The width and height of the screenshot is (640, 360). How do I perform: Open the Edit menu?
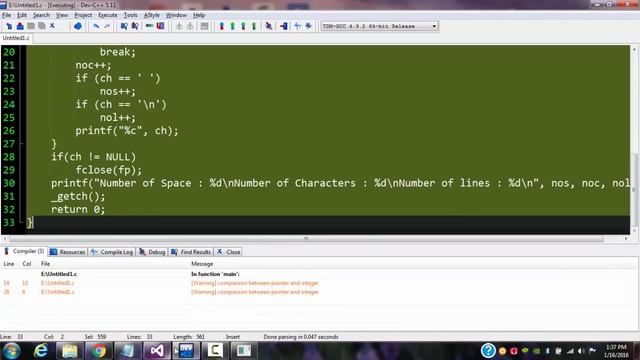22,15
